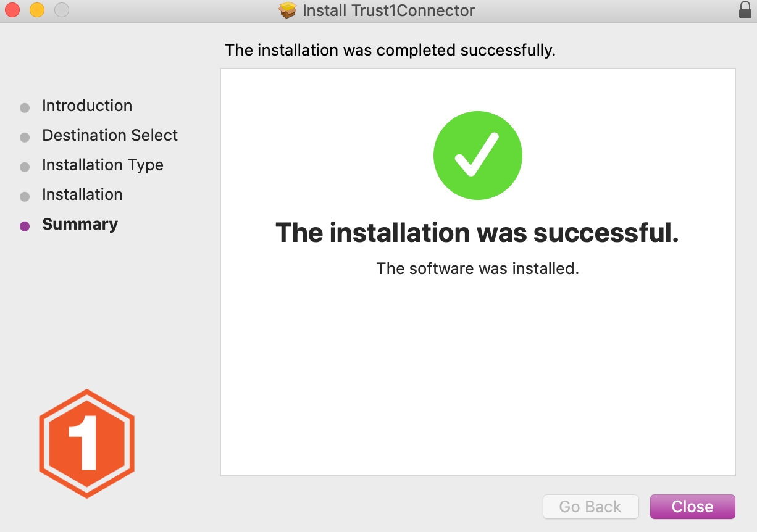Click the gray bullet beside Introduction

(x=25, y=108)
